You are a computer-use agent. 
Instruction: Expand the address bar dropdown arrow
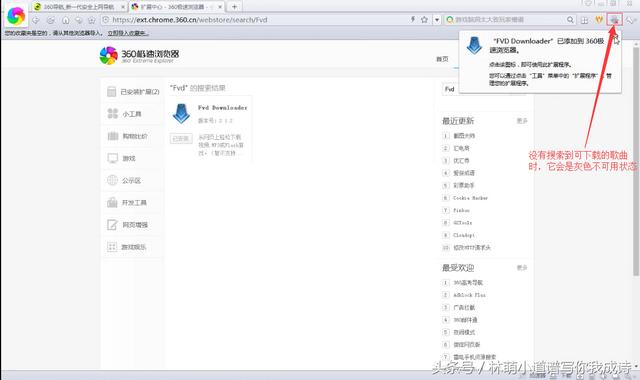[437, 20]
